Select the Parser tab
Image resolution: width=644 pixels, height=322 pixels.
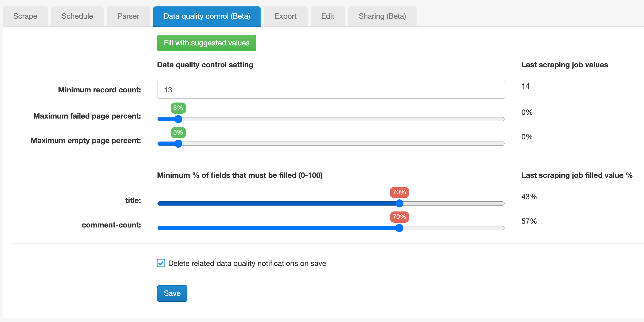tap(128, 16)
